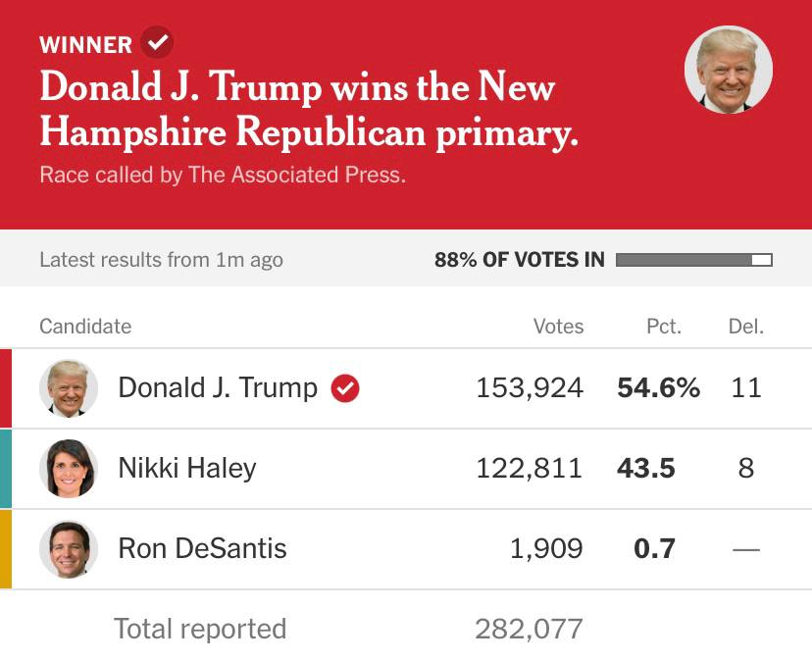
Task: Click the avatar in the Nikki Haley row
Action: coord(69,469)
